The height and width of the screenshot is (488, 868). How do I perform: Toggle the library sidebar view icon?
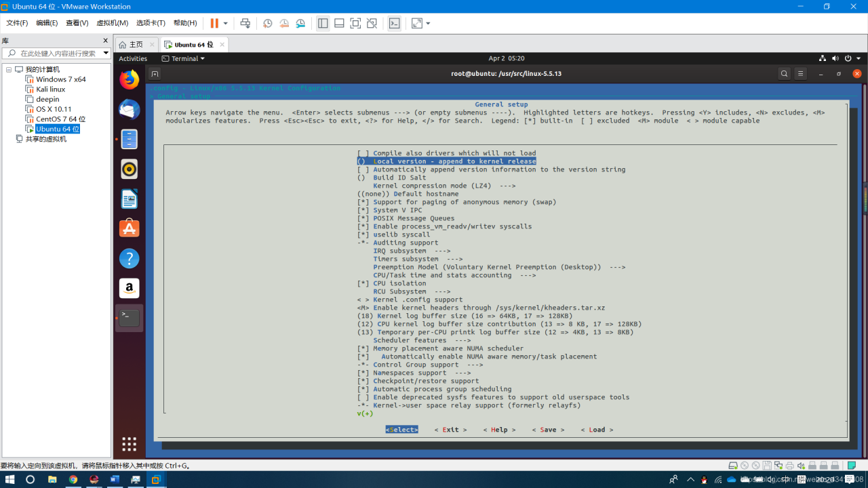(323, 23)
